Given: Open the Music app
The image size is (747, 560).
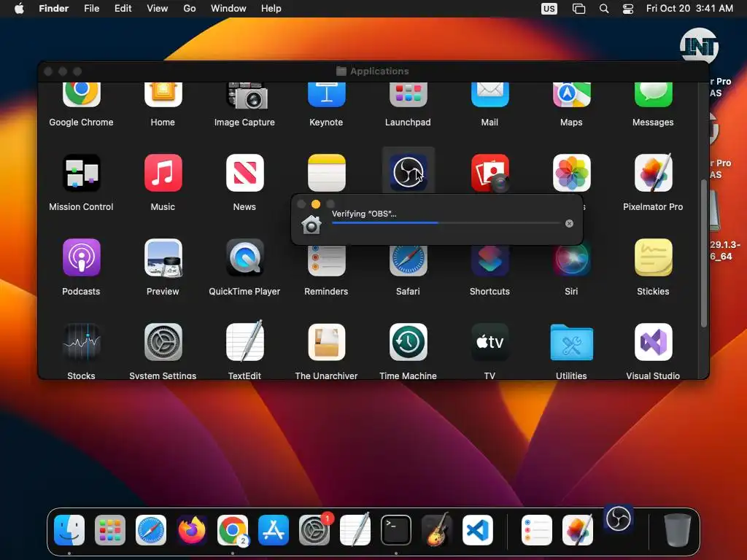Looking at the screenshot, I should pyautogui.click(x=163, y=173).
